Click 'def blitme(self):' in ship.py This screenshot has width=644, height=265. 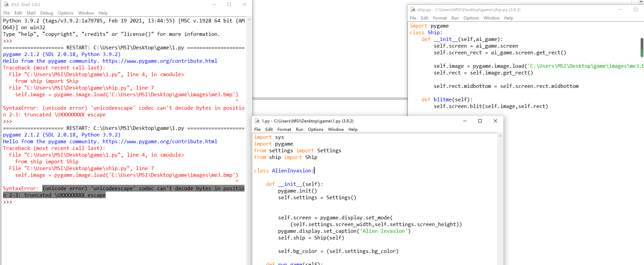pyautogui.click(x=447, y=100)
